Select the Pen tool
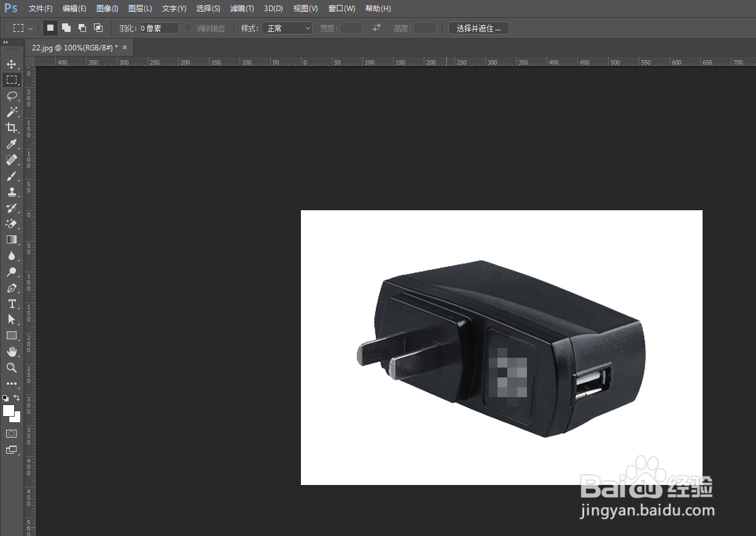The width and height of the screenshot is (756, 536). click(x=11, y=288)
